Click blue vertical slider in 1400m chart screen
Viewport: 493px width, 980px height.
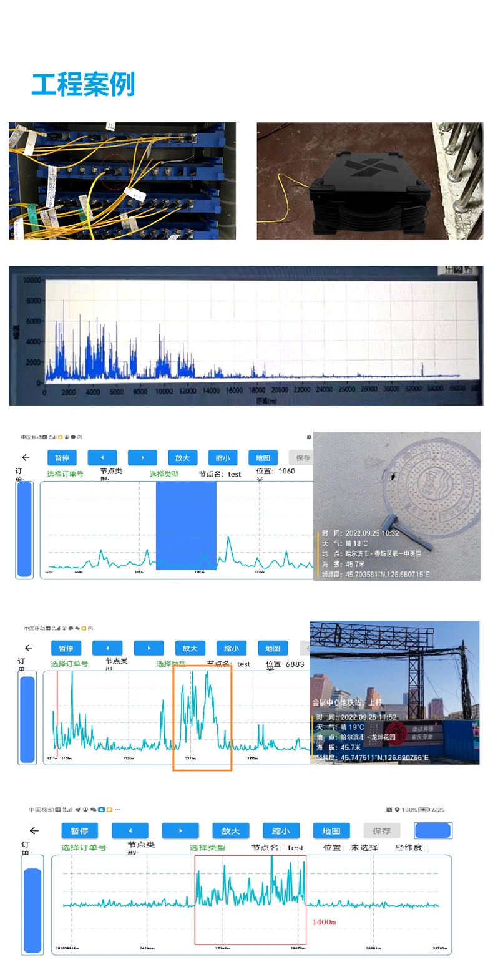(x=32, y=910)
